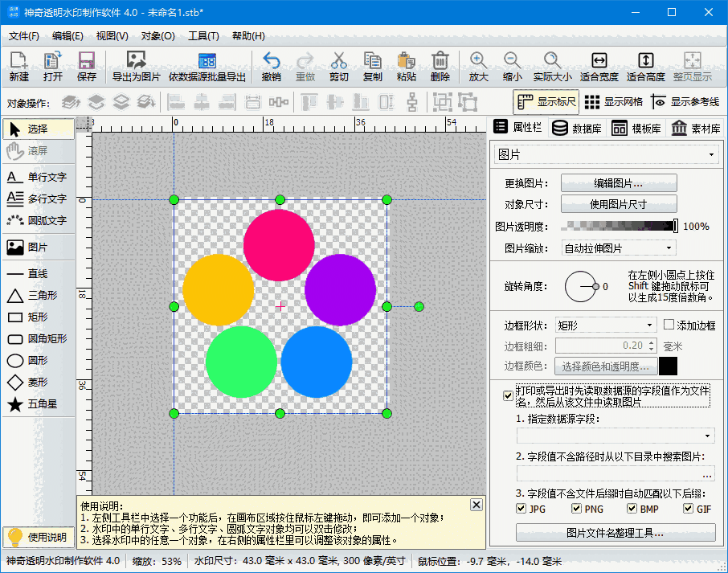Open the 图片文件名整理工具 dialog
728x573 pixels.
(615, 534)
